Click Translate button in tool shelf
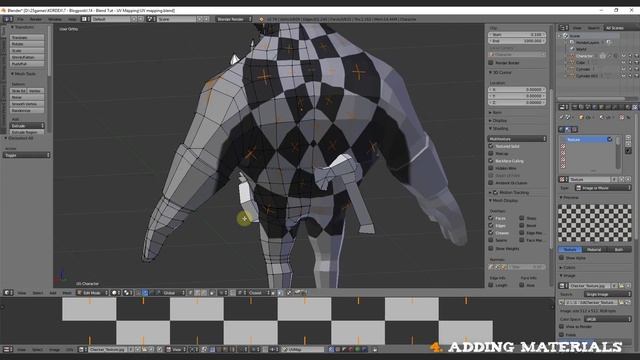The height and width of the screenshot is (360, 640). (27, 38)
